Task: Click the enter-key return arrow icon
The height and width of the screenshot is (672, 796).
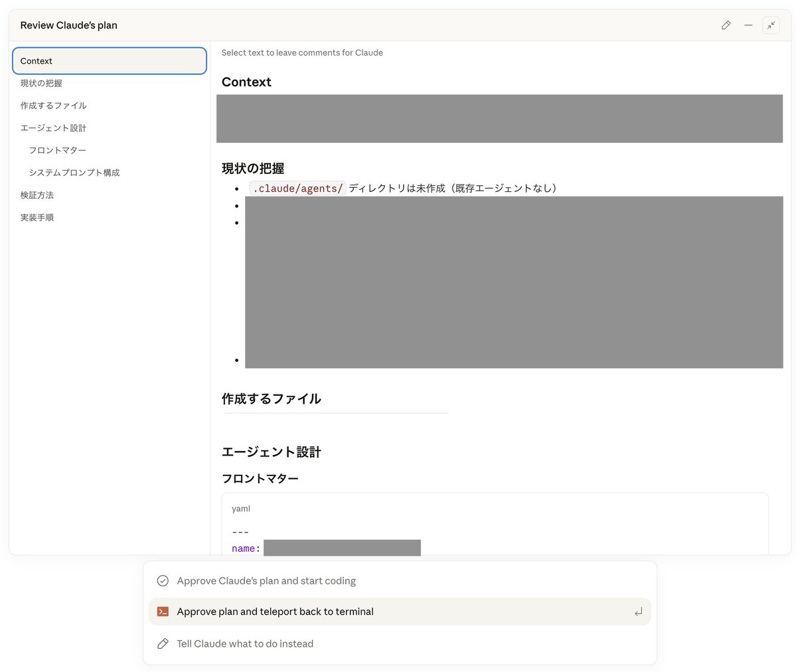Action: [638, 612]
